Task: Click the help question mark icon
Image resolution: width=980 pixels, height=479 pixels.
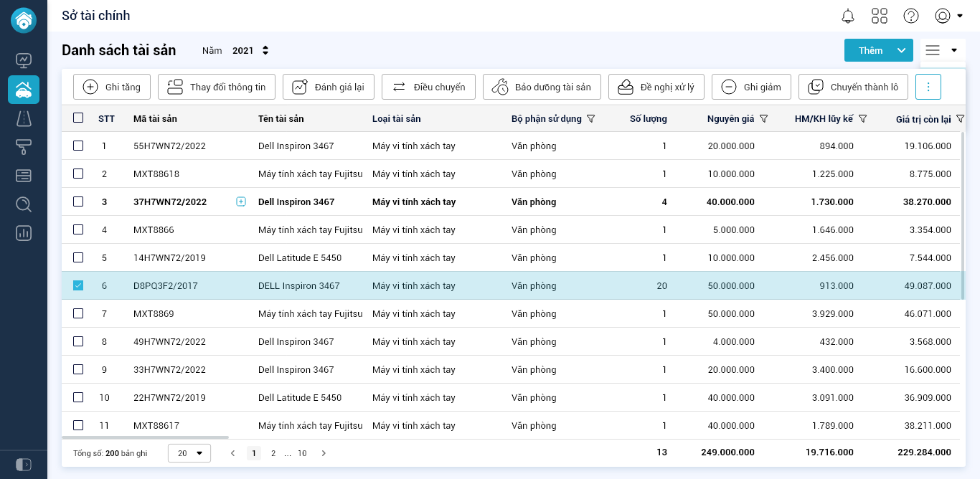Action: click(x=911, y=16)
